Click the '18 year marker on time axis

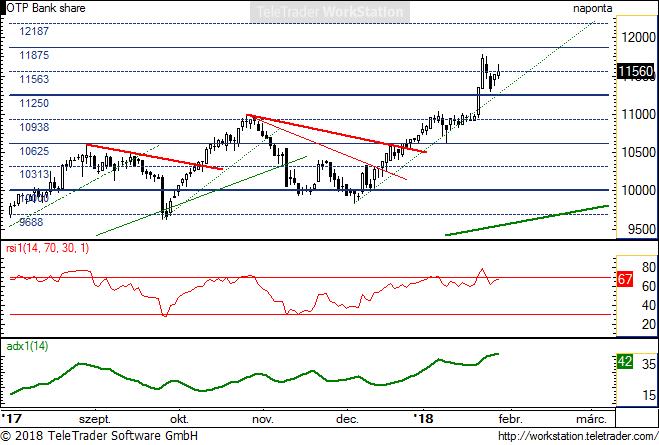tap(423, 419)
